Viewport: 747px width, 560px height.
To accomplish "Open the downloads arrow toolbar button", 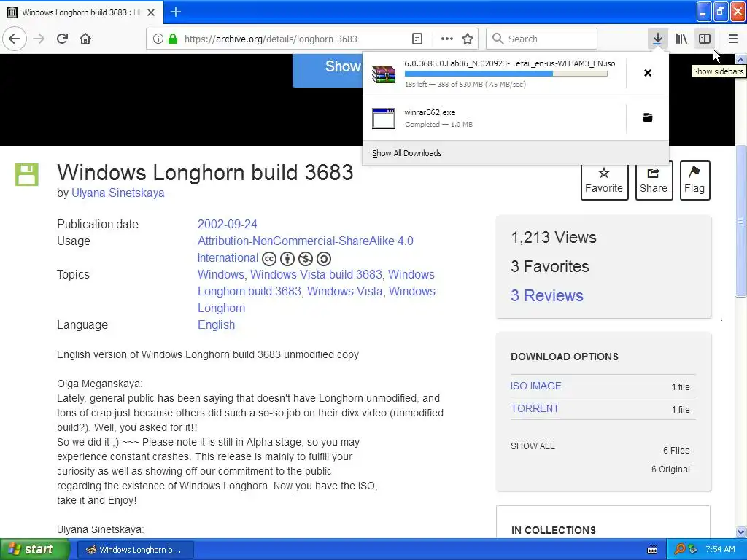I will 657,39.
